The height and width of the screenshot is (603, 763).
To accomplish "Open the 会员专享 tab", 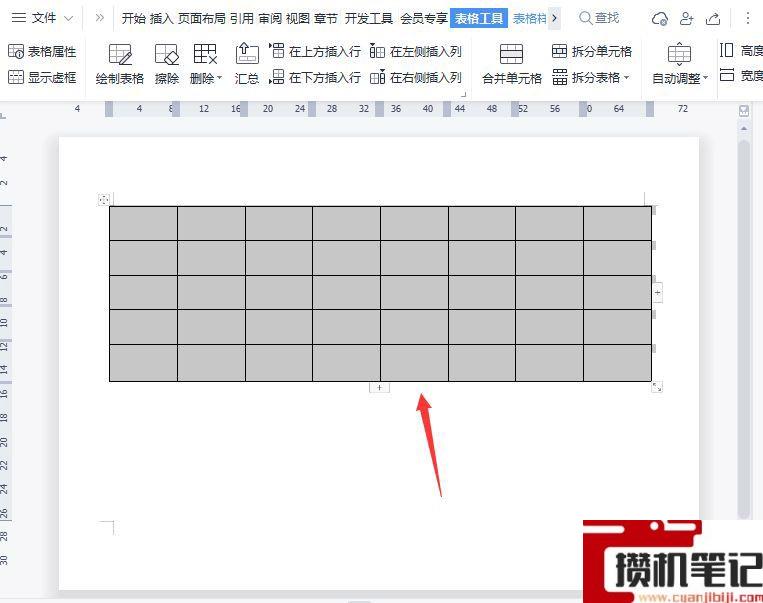I will [x=424, y=18].
